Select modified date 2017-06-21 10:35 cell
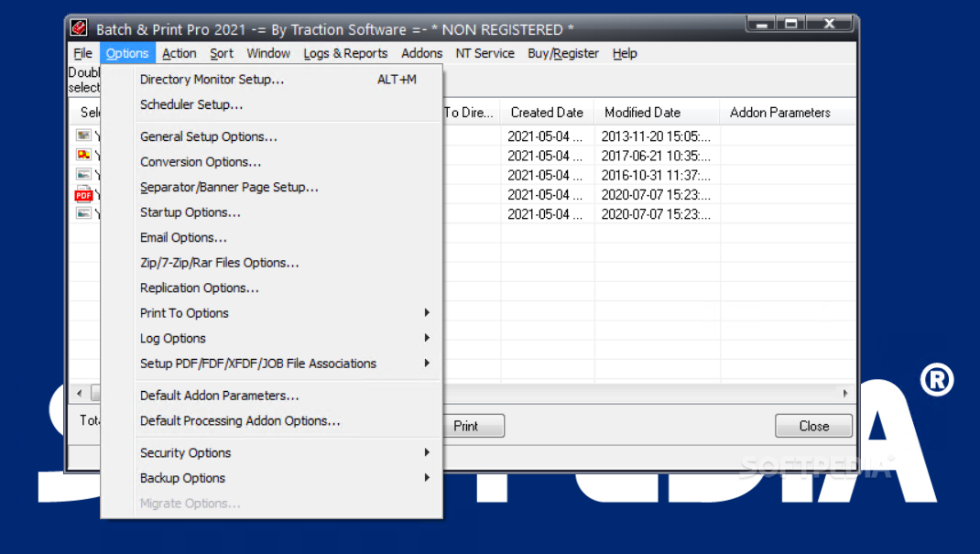 point(656,156)
